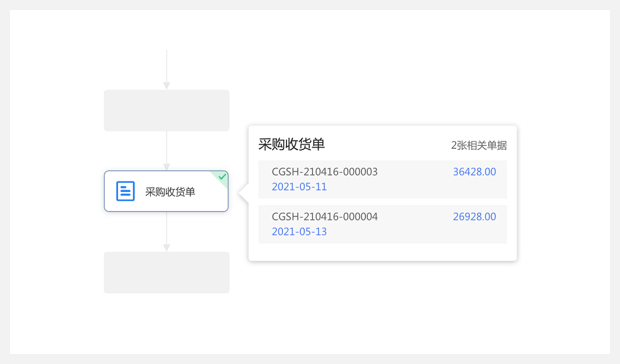Click the amount 36428.00
Screen dimensions: 620x364
pos(474,172)
